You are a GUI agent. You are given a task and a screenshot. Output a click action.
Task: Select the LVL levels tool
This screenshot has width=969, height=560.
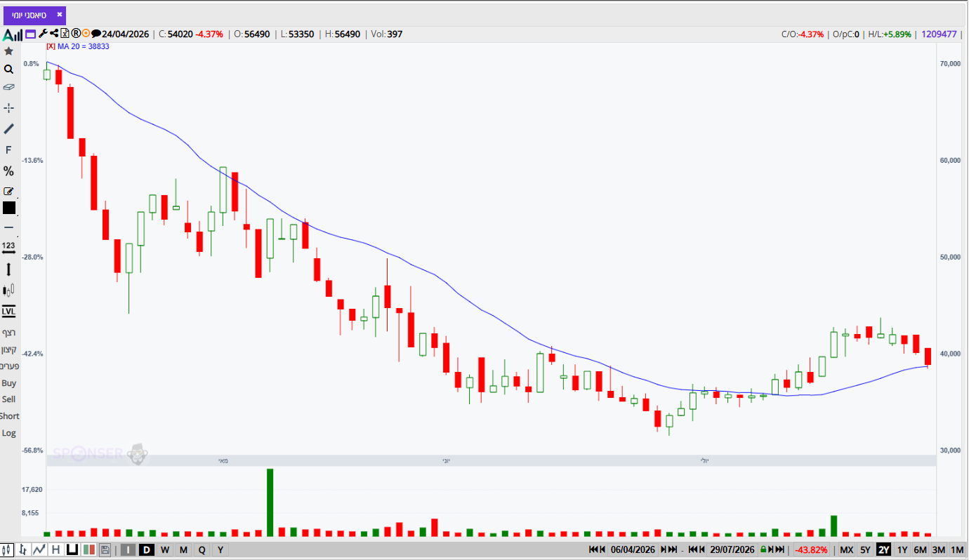pos(8,311)
